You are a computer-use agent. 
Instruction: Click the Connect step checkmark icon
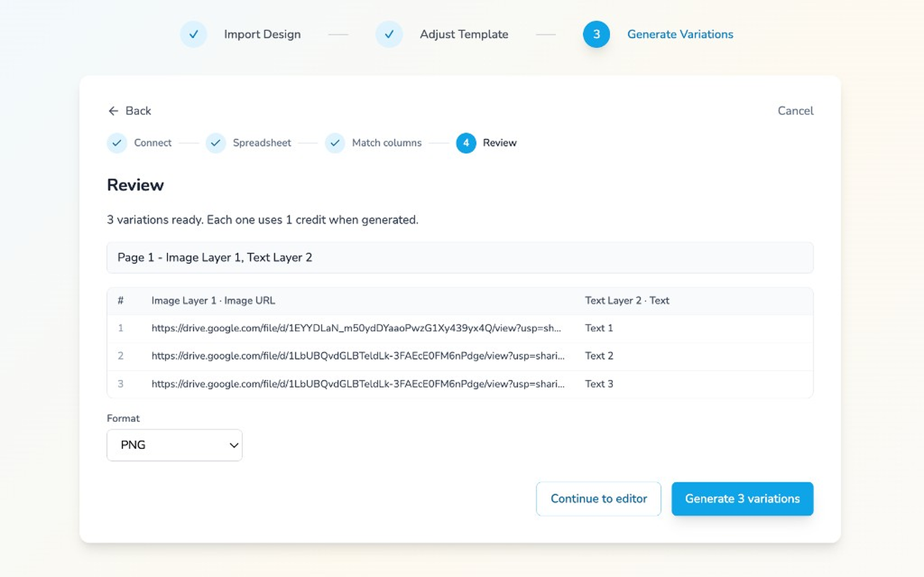tap(117, 143)
